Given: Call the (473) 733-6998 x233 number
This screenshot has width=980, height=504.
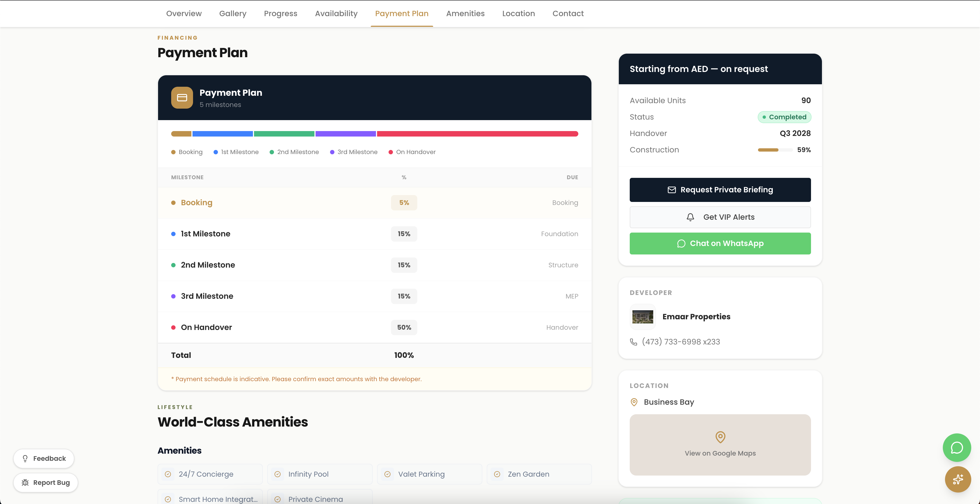Looking at the screenshot, I should 681,342.
